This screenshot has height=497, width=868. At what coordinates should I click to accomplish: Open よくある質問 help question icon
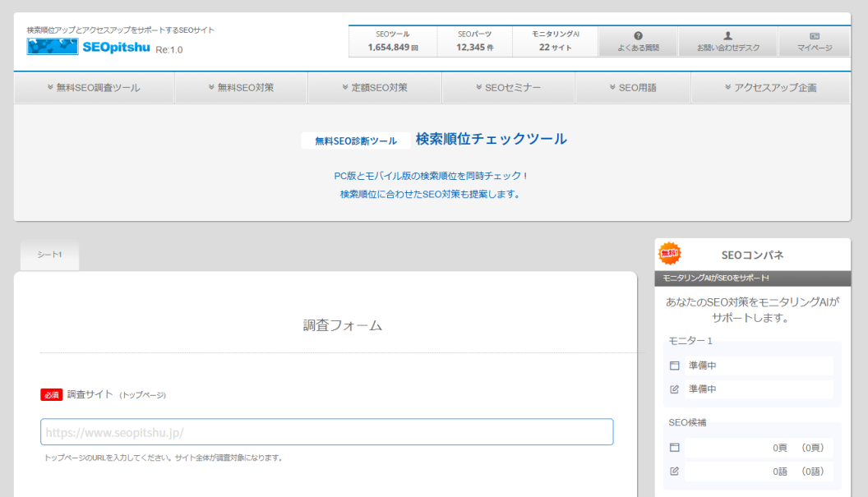pos(638,36)
